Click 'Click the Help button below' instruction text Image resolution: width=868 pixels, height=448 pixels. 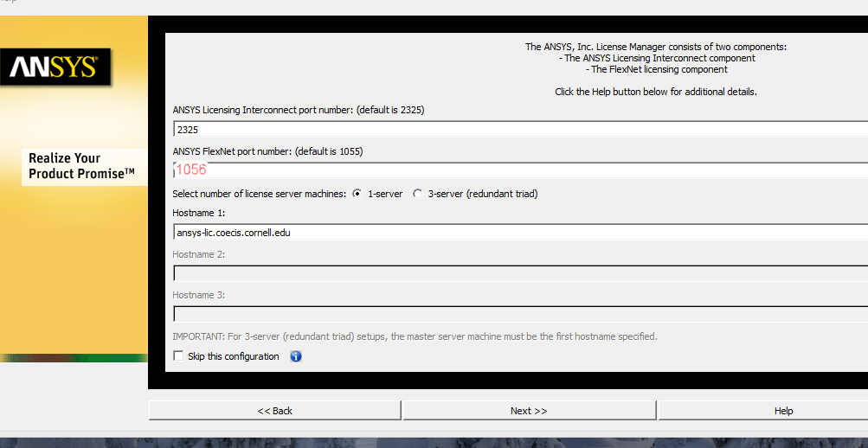[656, 92]
